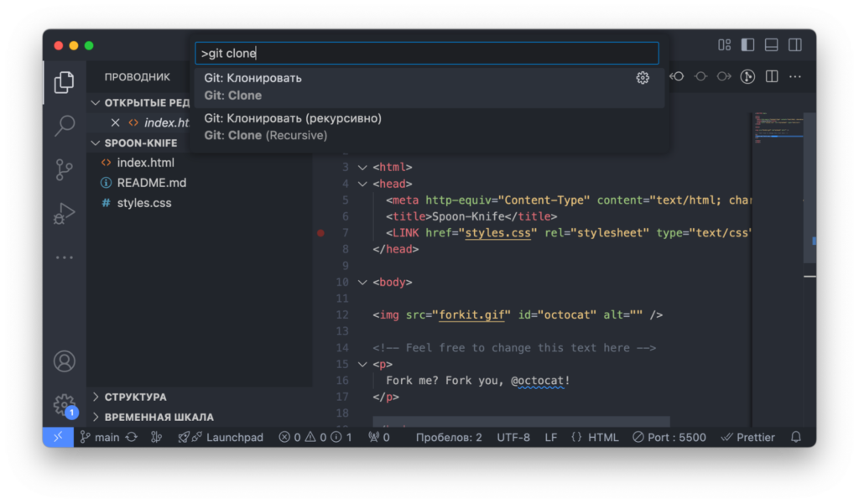Collapse the head element code fold
Image resolution: width=859 pixels, height=504 pixels.
[361, 183]
